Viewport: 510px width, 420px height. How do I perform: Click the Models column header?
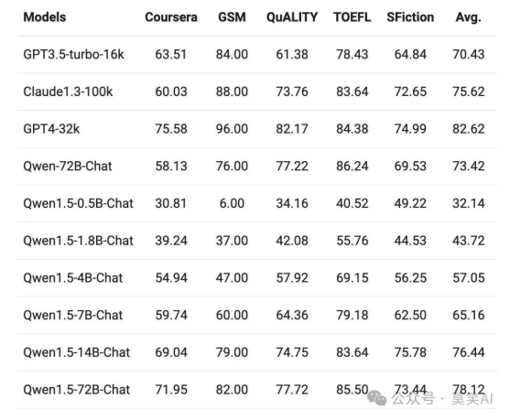point(45,17)
